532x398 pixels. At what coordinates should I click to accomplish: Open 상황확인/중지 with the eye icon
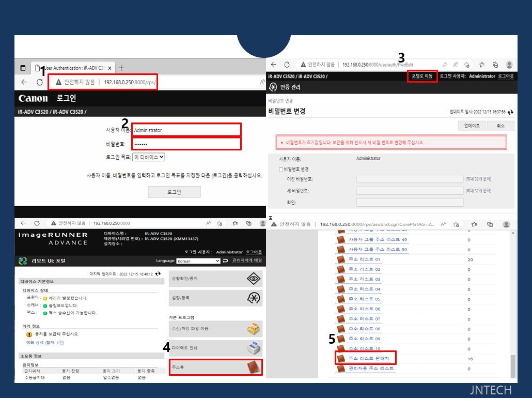click(215, 279)
